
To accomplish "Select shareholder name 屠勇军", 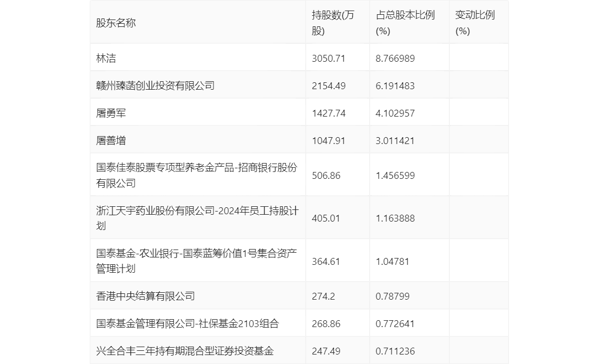I will point(111,113).
